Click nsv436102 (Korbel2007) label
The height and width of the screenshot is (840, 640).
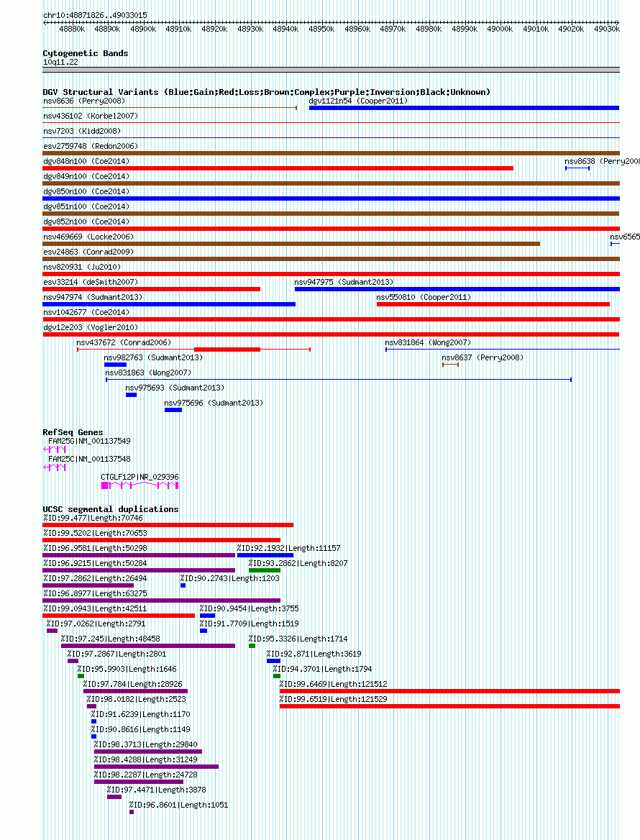(91, 116)
